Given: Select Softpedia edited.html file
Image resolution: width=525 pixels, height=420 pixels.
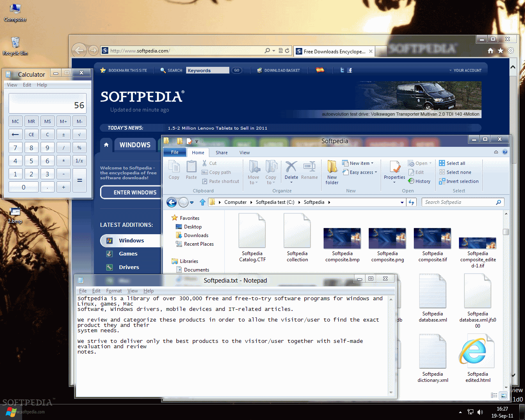Looking at the screenshot, I should pyautogui.click(x=478, y=358).
